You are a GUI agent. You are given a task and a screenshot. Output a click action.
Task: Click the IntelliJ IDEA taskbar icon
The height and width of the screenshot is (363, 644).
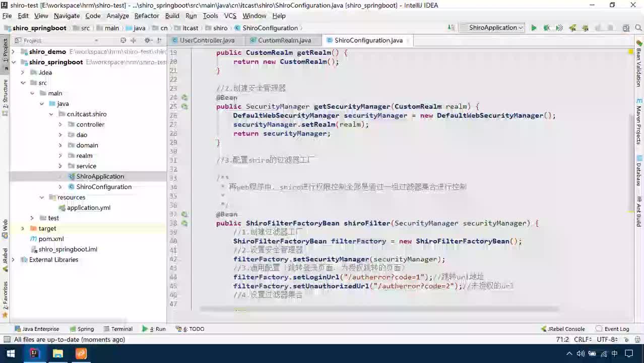(x=34, y=353)
